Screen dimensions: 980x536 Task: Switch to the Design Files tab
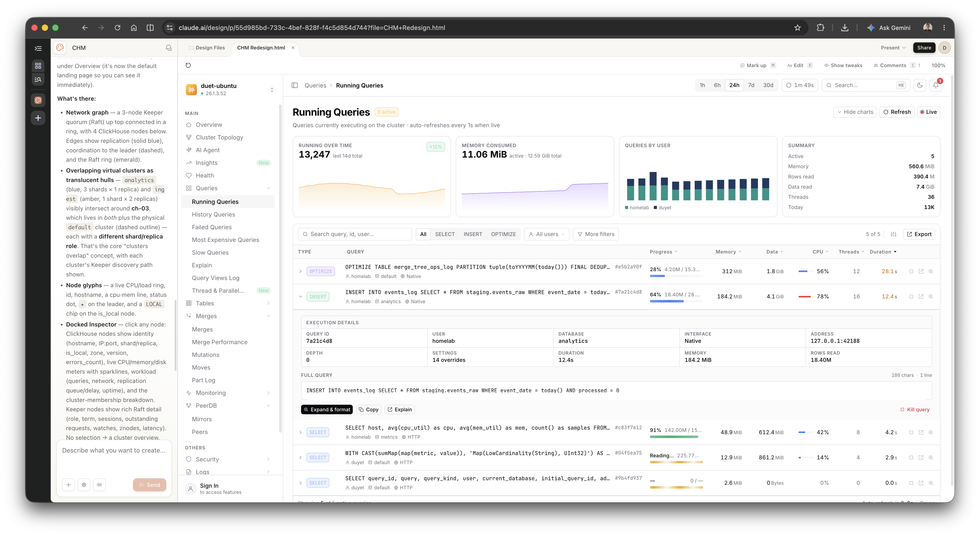coord(207,48)
